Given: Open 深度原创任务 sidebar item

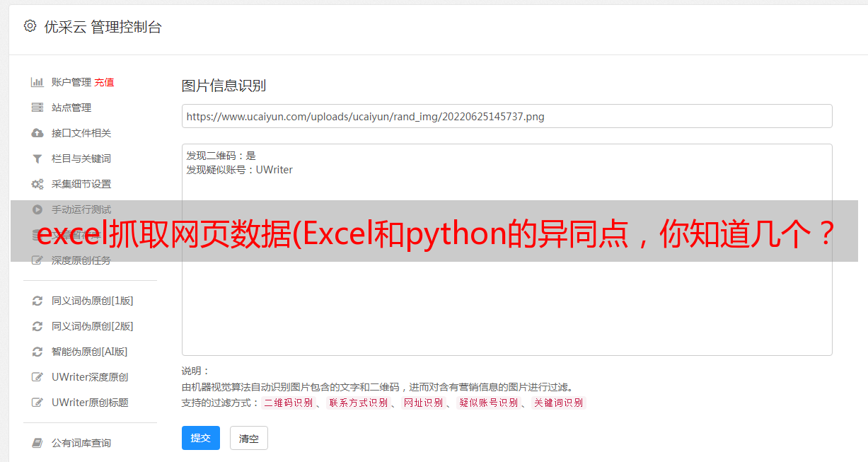Looking at the screenshot, I should tap(81, 260).
